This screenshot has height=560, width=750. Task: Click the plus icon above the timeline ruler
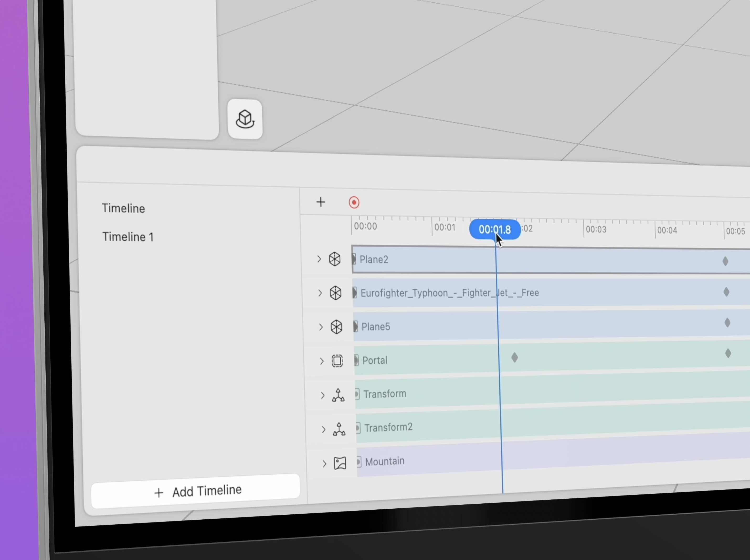[x=320, y=202]
